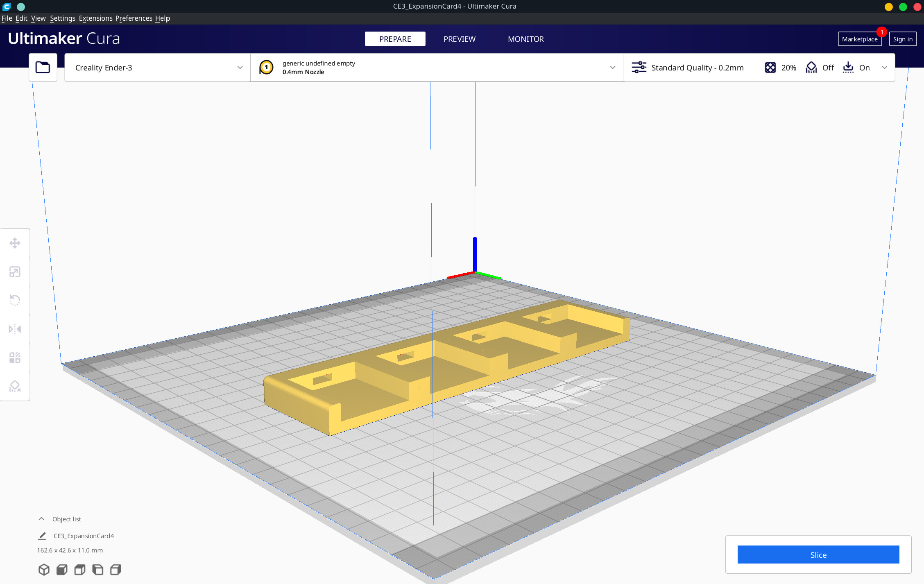The height and width of the screenshot is (584, 924).
Task: Open Per Model Settings tool
Action: [x=15, y=358]
